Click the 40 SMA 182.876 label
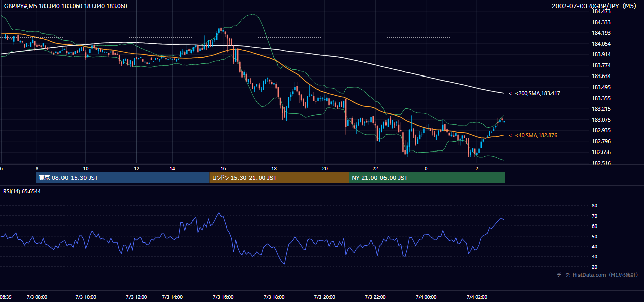This screenshot has width=644, height=302. click(x=533, y=135)
